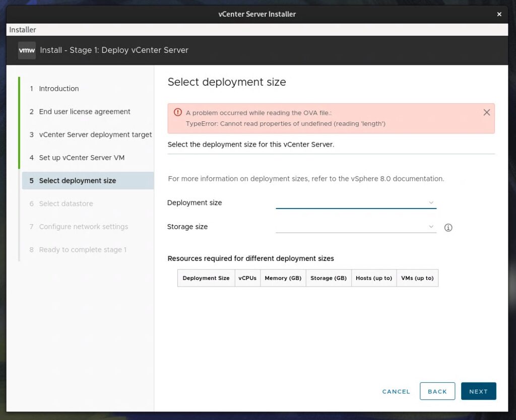
Task: Close the vCenter Server Installer window
Action: (x=499, y=14)
